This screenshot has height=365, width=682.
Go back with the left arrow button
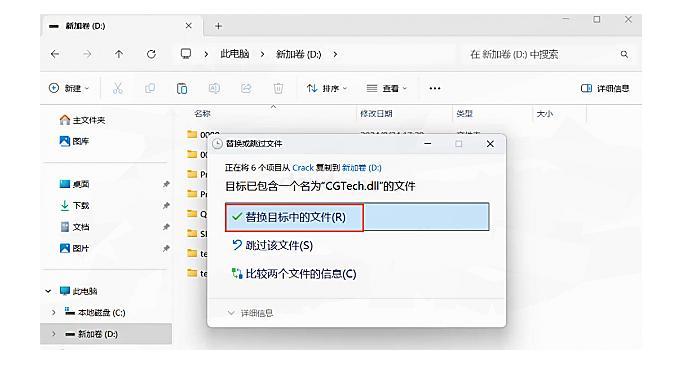(x=55, y=54)
